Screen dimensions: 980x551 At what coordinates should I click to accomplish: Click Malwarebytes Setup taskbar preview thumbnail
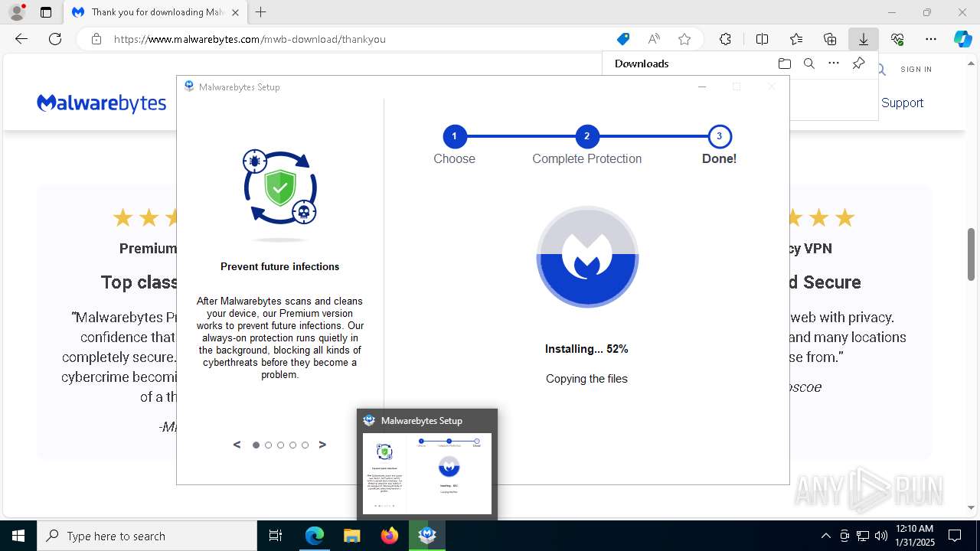click(x=427, y=474)
